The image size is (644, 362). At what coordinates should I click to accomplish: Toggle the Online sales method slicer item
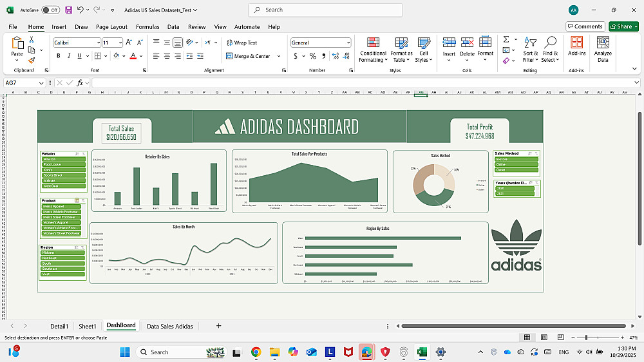tap(516, 164)
